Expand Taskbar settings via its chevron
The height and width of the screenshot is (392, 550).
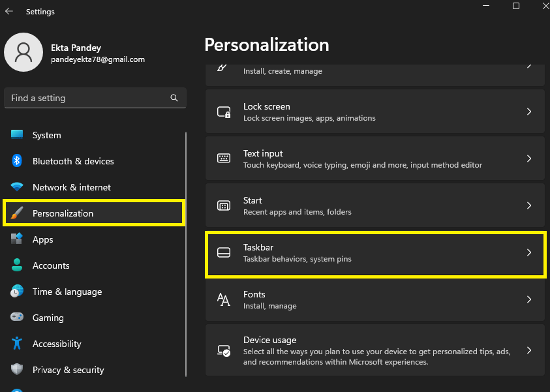pos(529,253)
